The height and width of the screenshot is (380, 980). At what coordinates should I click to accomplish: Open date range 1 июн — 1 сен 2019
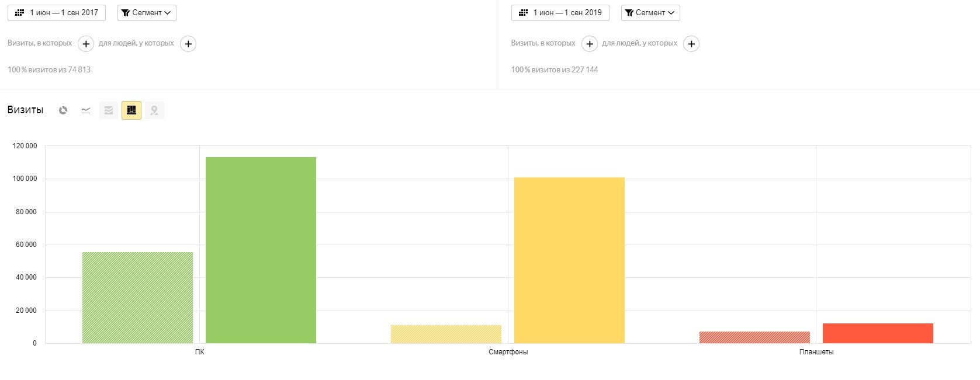(560, 13)
